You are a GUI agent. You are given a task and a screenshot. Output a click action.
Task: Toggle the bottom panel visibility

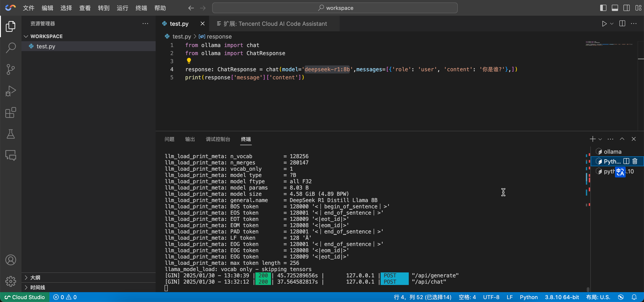click(x=615, y=8)
